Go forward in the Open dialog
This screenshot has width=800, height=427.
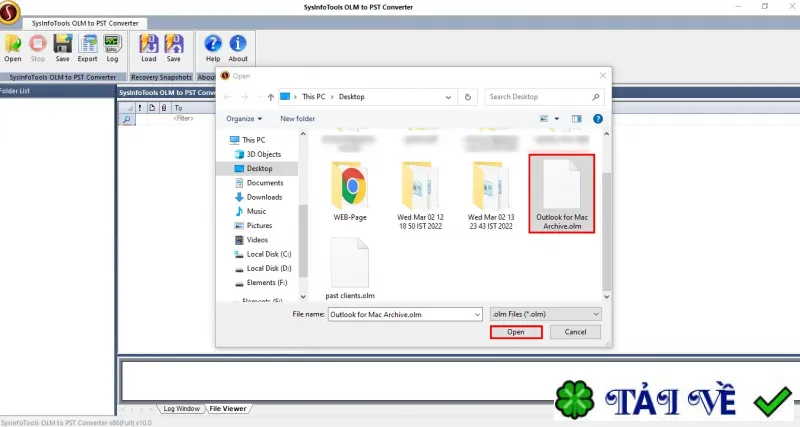245,97
